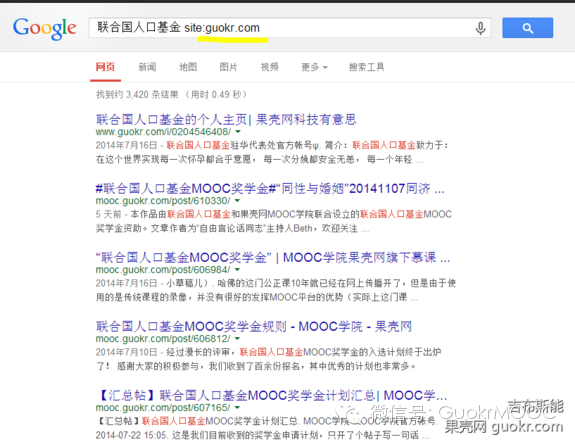Open result "联合国人口基金MOOC奖学金" MOOC学院果壳网旗下慕课
575x442 pixels.
pyautogui.click(x=273, y=257)
